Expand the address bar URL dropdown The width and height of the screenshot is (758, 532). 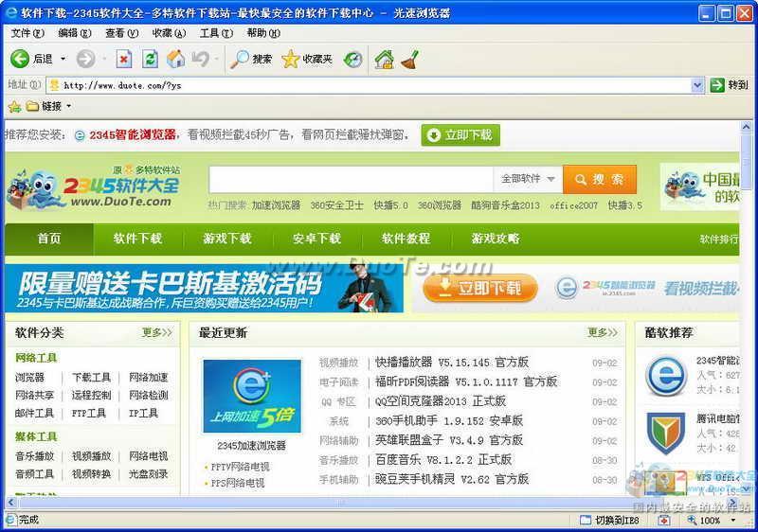point(696,85)
